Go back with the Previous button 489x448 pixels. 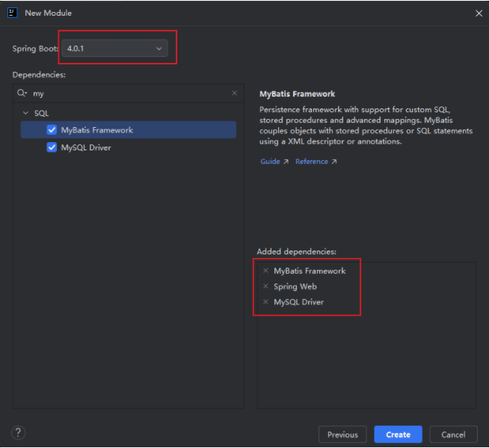pos(342,435)
